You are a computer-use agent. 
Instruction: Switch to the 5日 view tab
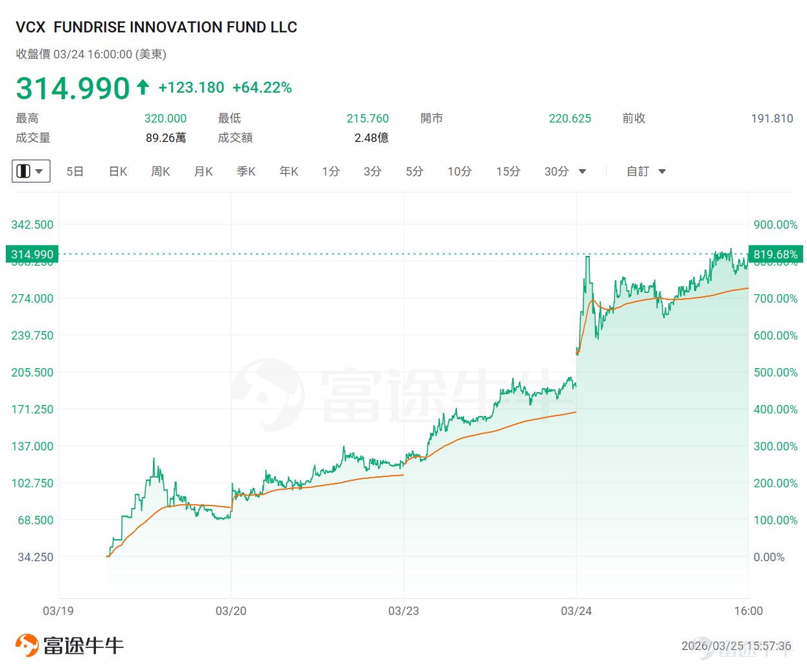pyautogui.click(x=75, y=171)
